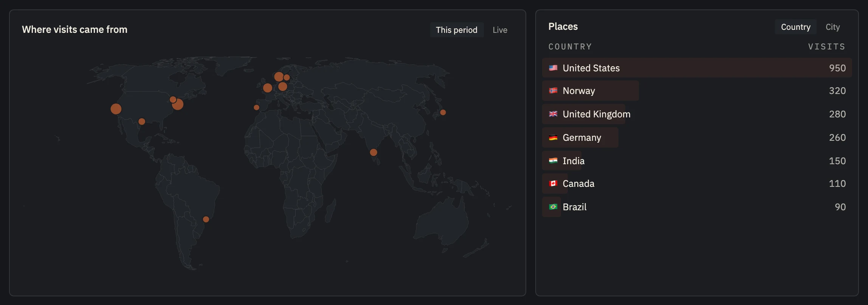Click the Germany country name
868x305 pixels.
[x=582, y=137]
